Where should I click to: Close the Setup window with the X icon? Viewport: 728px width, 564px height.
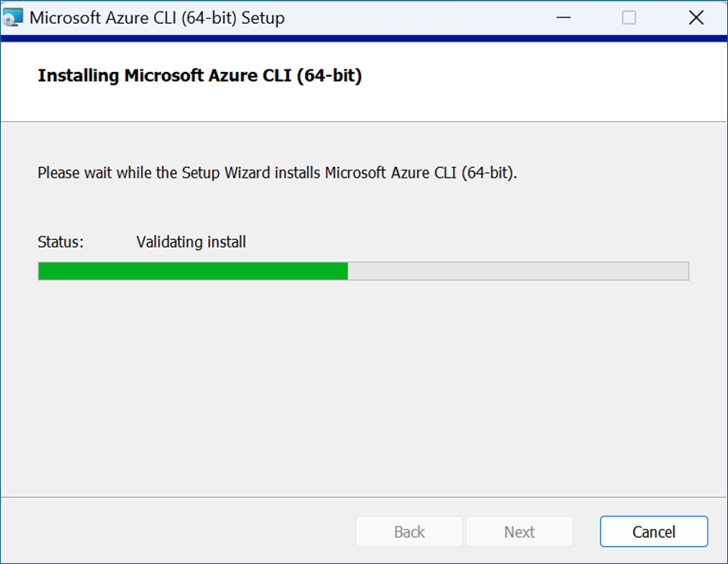[696, 18]
